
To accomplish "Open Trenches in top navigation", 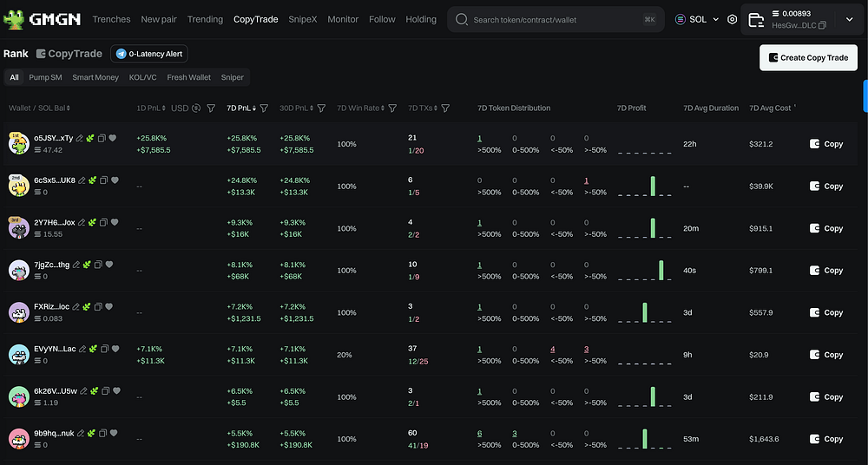I will coord(111,19).
